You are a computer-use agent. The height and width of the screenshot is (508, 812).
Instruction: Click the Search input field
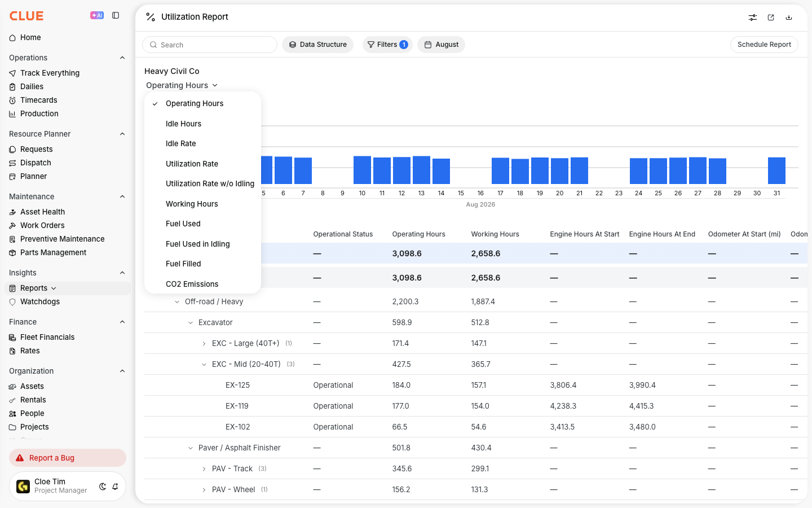point(210,45)
